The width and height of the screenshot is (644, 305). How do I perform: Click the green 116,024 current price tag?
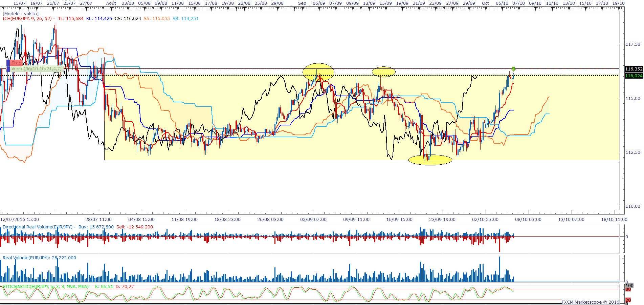634,76
